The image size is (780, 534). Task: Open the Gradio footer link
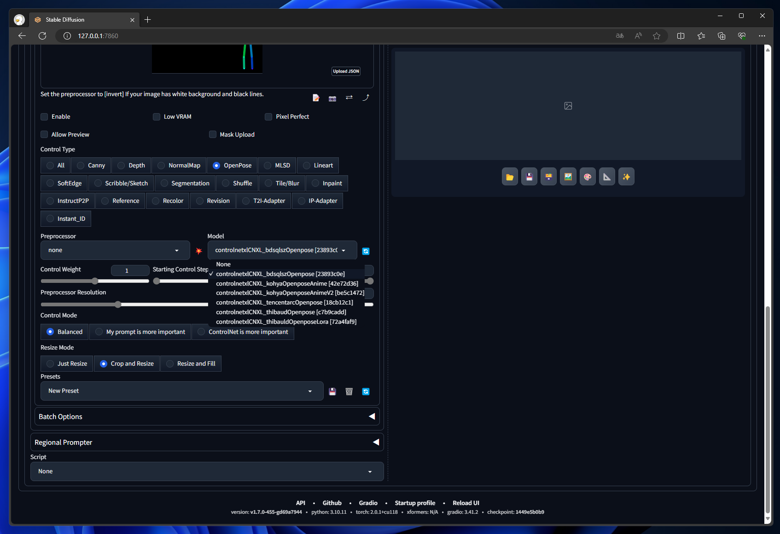368,503
